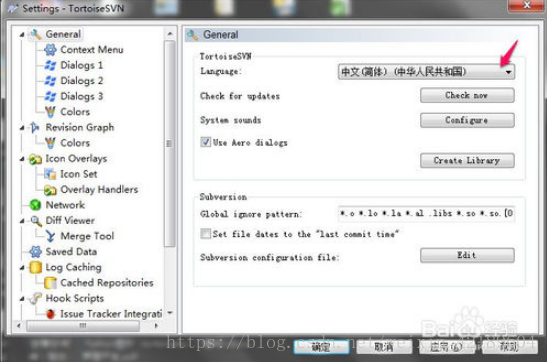
Task: Open the Dialogs 2 settings page
Action: 82,81
